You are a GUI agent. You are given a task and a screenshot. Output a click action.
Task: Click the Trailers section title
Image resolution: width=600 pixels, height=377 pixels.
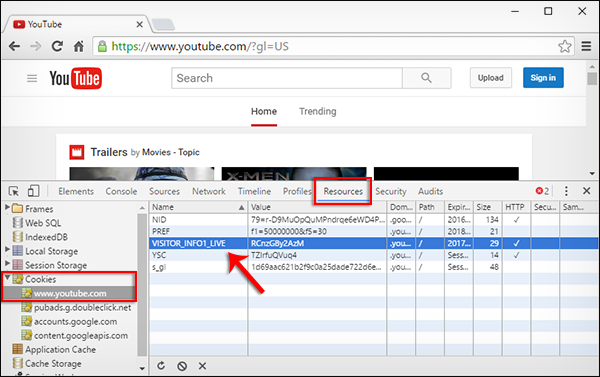pos(109,152)
